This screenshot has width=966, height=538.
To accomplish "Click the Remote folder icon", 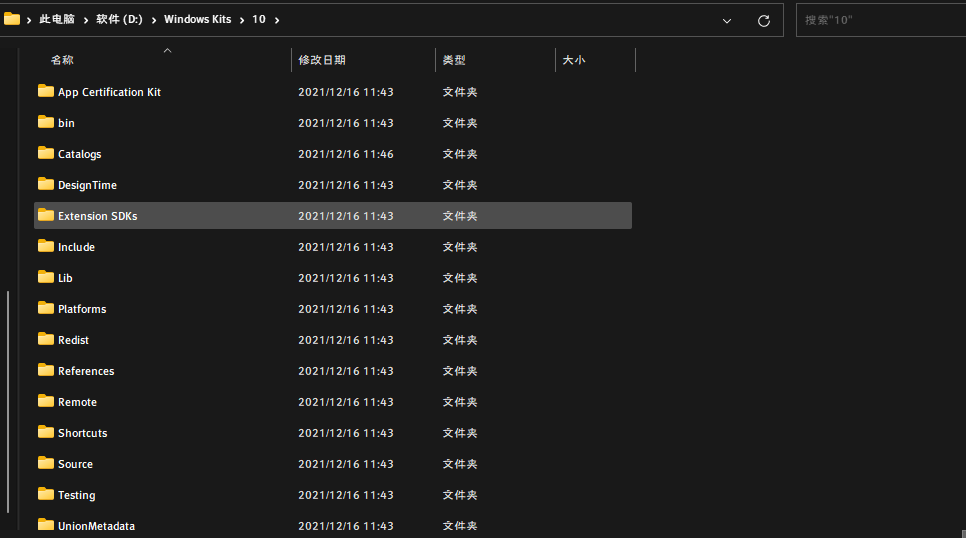I will (x=46, y=401).
